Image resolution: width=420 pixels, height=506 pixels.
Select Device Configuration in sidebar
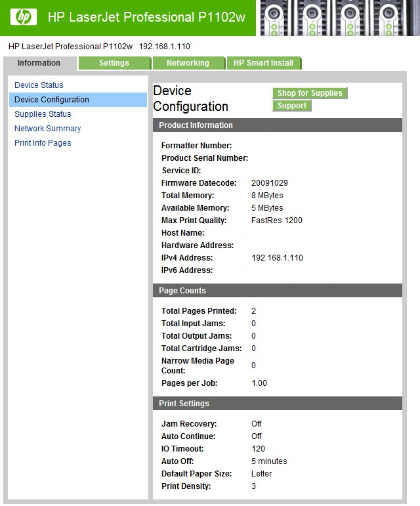click(78, 100)
